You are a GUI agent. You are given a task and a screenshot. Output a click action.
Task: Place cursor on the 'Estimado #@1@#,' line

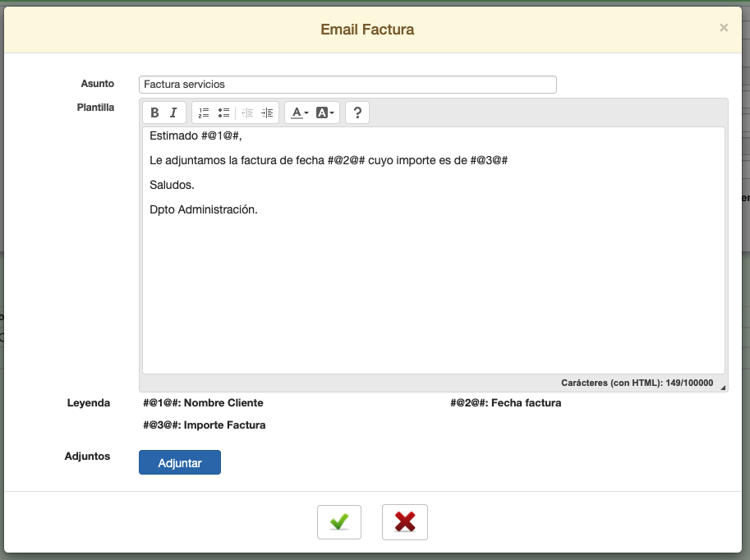pyautogui.click(x=196, y=136)
